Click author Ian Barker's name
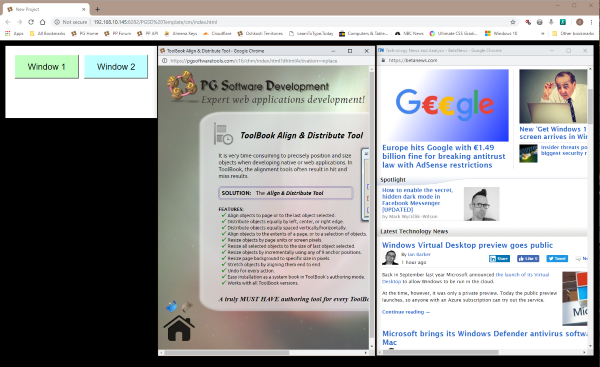The image size is (600, 367). coord(419,254)
